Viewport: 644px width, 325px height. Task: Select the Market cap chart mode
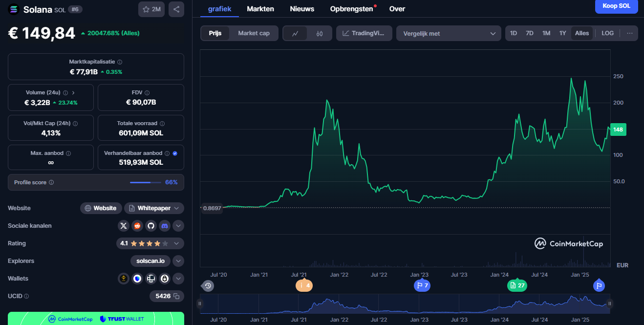(x=254, y=33)
